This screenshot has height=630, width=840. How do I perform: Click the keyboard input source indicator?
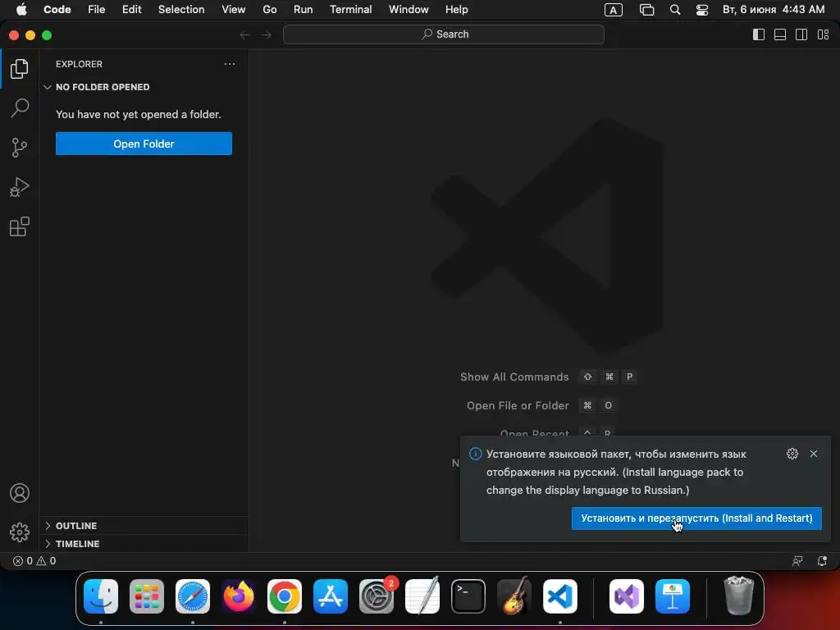[614, 10]
